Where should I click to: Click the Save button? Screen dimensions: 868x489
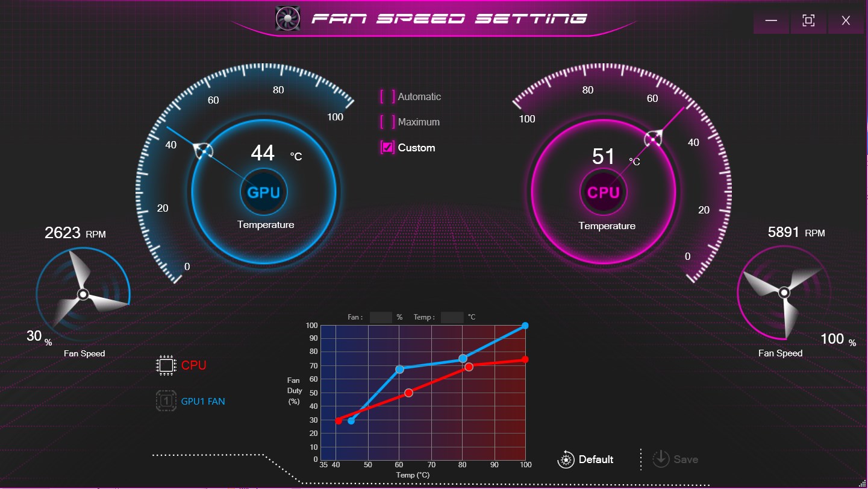pos(675,459)
